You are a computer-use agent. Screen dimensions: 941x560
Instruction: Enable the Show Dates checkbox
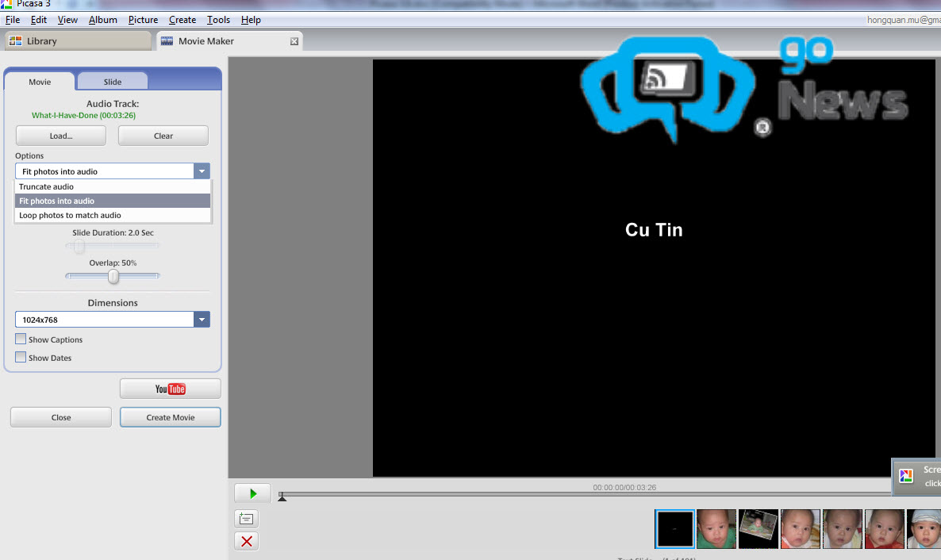[x=21, y=357]
